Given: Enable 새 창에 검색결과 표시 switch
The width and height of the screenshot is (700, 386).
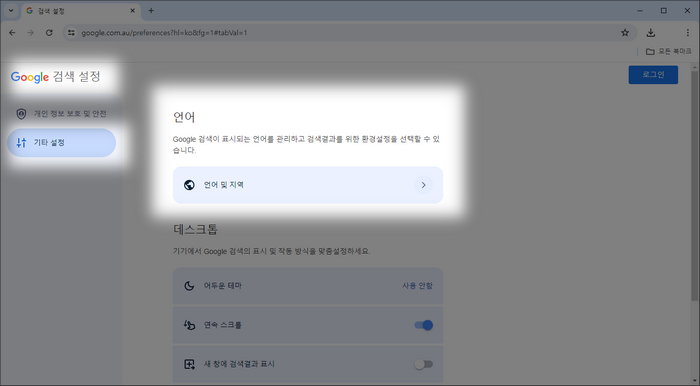Looking at the screenshot, I should pos(424,364).
